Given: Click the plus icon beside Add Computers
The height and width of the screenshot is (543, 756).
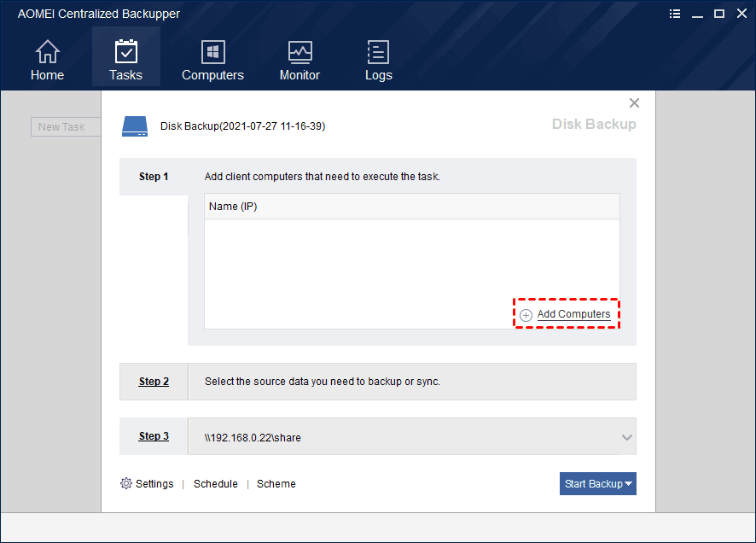Looking at the screenshot, I should pyautogui.click(x=526, y=315).
